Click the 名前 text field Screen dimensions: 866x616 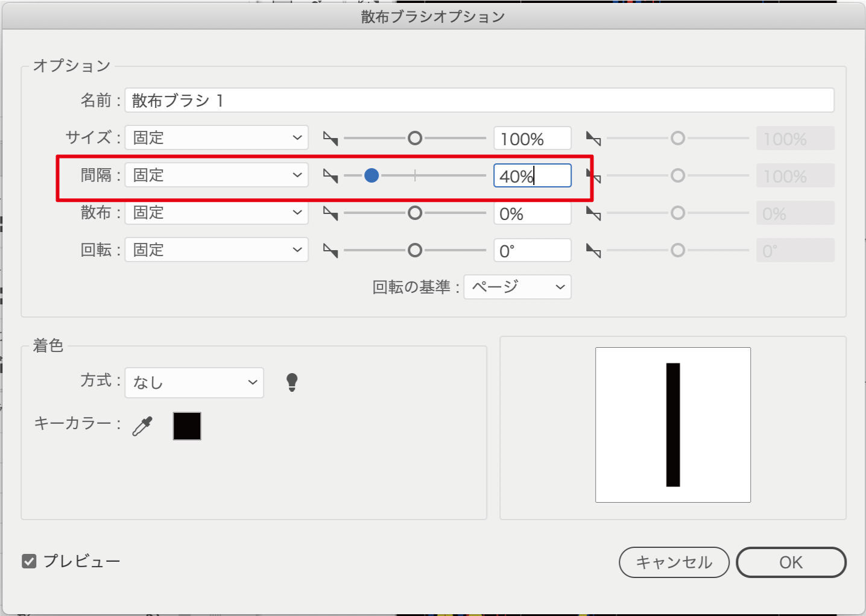click(479, 100)
